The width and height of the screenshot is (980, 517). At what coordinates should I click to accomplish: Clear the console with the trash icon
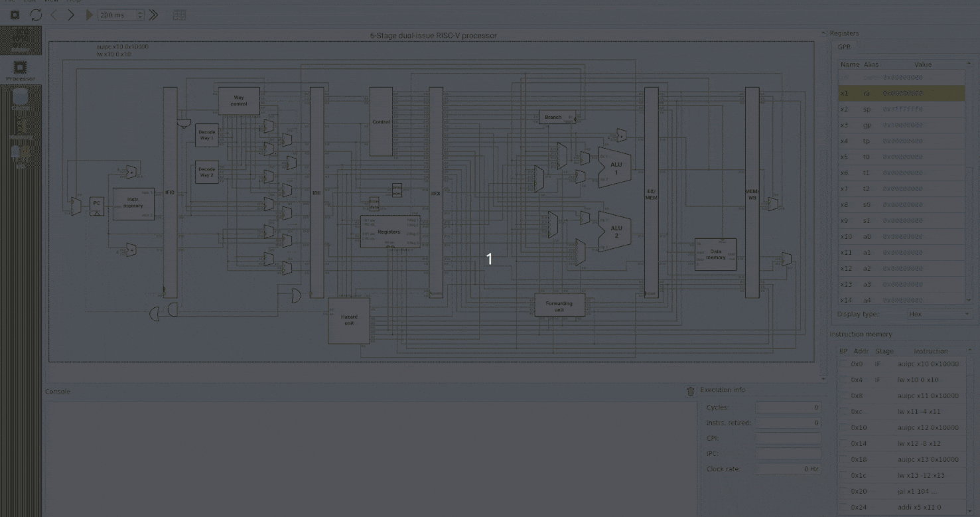click(690, 391)
